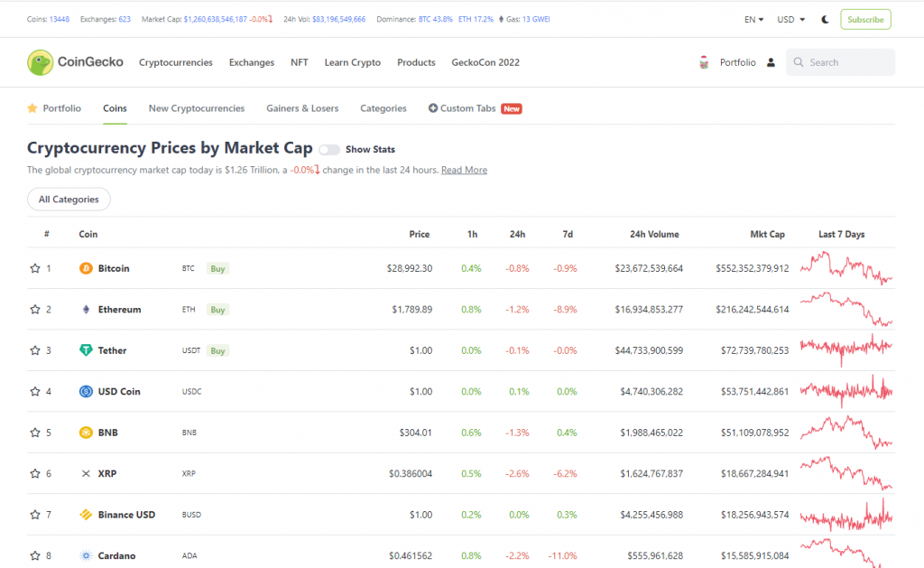Click the Search input field
The width and height of the screenshot is (924, 568).
(x=840, y=62)
